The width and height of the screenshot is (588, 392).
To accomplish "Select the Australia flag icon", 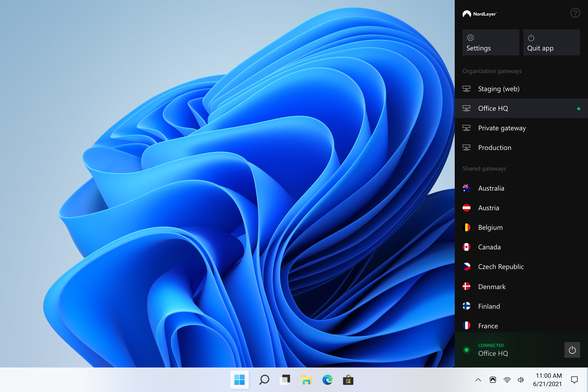I will tap(466, 188).
